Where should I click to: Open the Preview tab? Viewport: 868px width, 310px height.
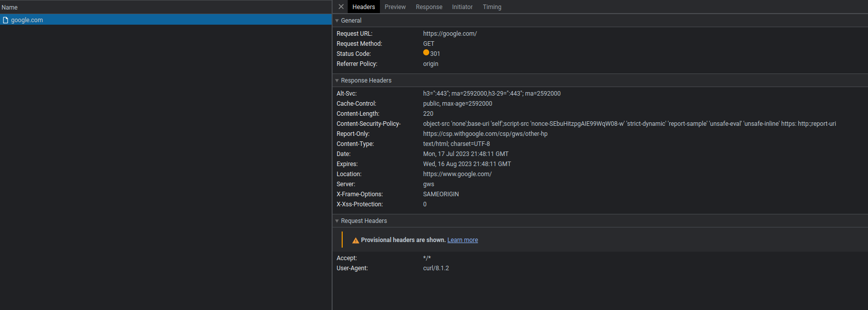395,7
